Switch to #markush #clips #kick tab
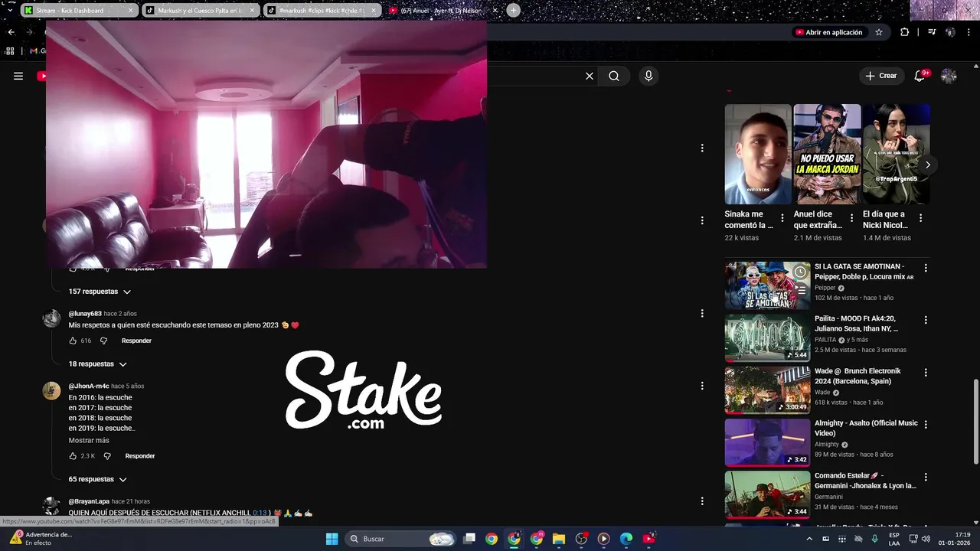 click(x=322, y=11)
